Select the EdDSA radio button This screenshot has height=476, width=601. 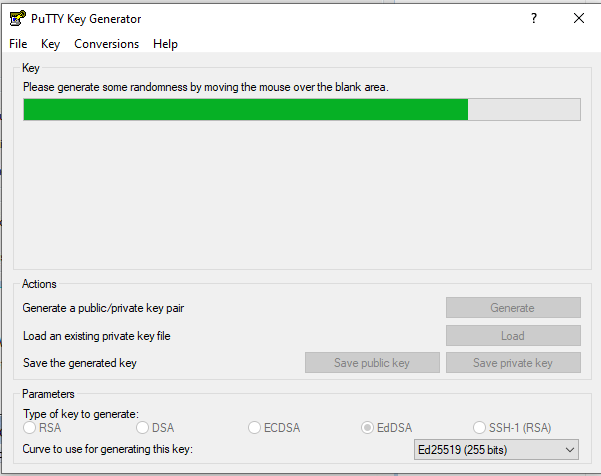tap(368, 428)
